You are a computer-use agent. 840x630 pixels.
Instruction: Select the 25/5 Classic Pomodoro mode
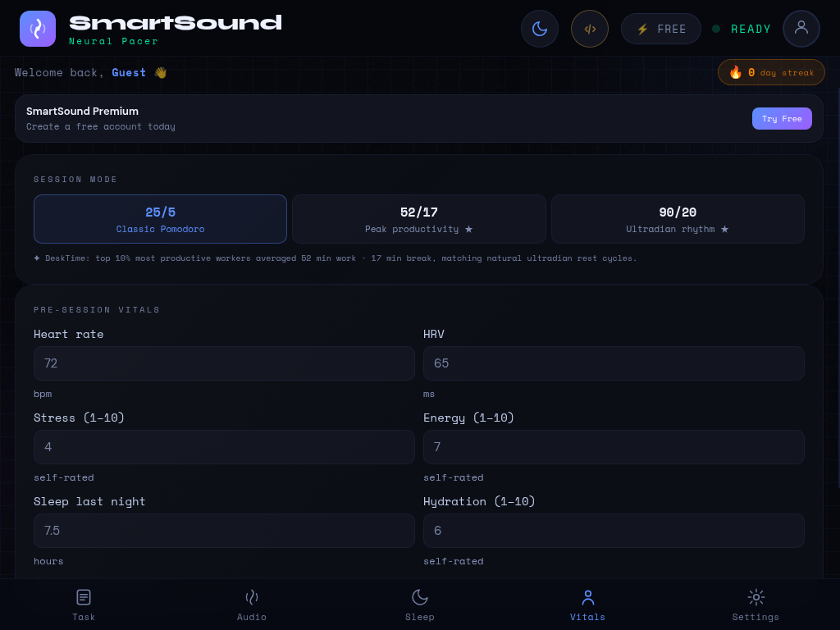click(x=160, y=219)
